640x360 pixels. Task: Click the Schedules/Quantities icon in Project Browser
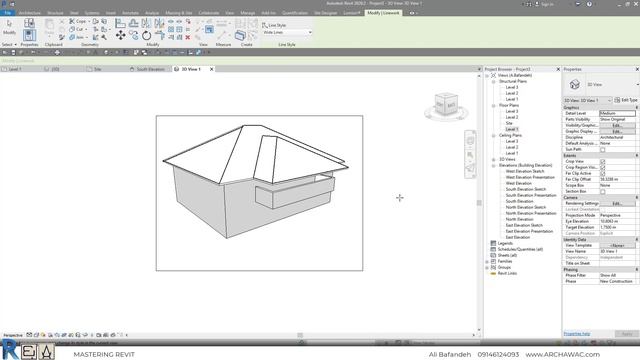click(x=493, y=249)
